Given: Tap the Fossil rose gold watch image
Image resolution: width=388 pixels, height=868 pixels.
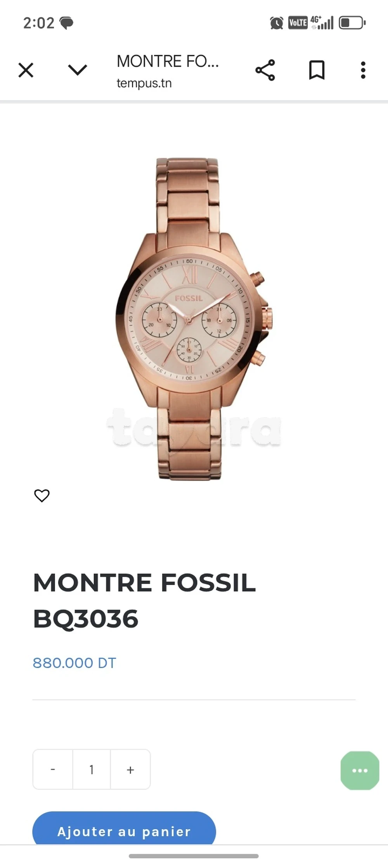Looking at the screenshot, I should click(194, 319).
